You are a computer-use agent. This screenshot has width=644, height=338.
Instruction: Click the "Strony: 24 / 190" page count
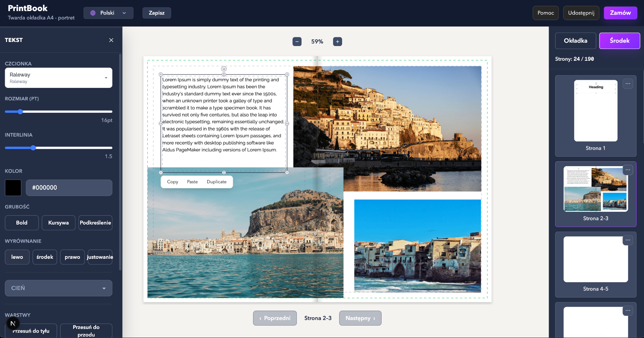(575, 59)
